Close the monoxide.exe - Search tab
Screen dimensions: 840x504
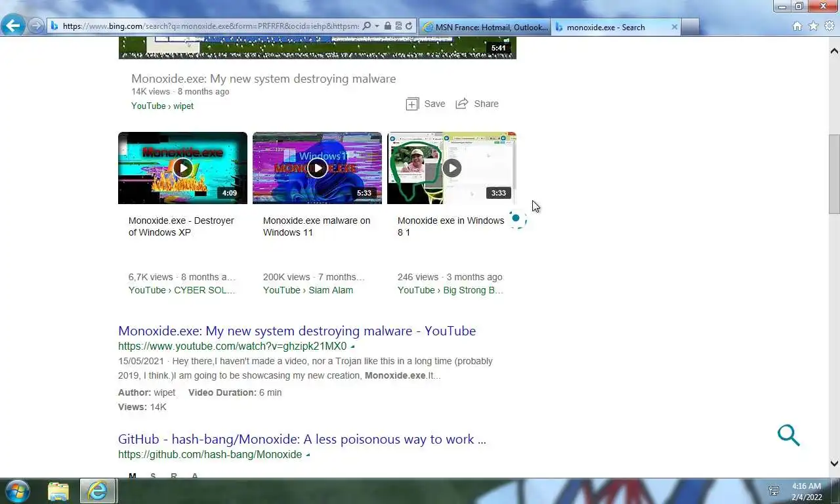674,27
